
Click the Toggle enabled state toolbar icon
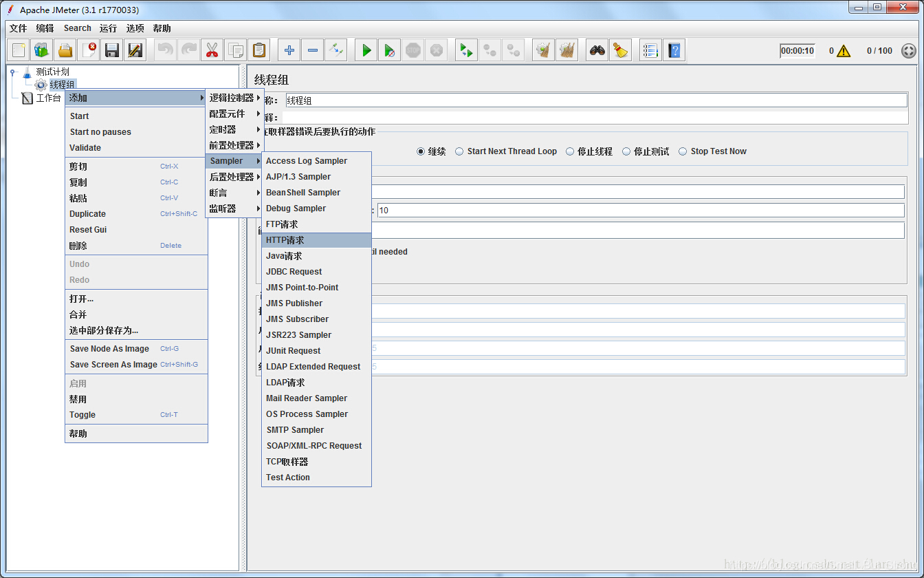pyautogui.click(x=336, y=50)
